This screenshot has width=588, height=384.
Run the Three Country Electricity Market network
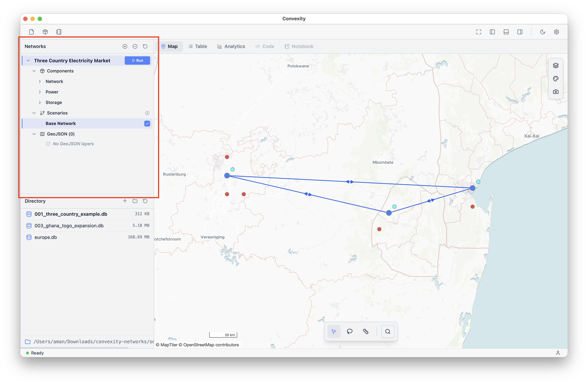(137, 60)
